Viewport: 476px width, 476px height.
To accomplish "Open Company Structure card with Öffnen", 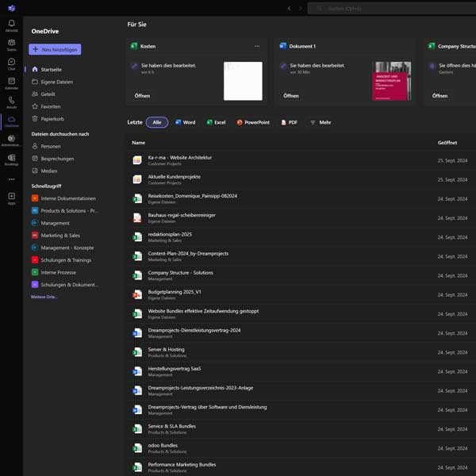I will (440, 96).
